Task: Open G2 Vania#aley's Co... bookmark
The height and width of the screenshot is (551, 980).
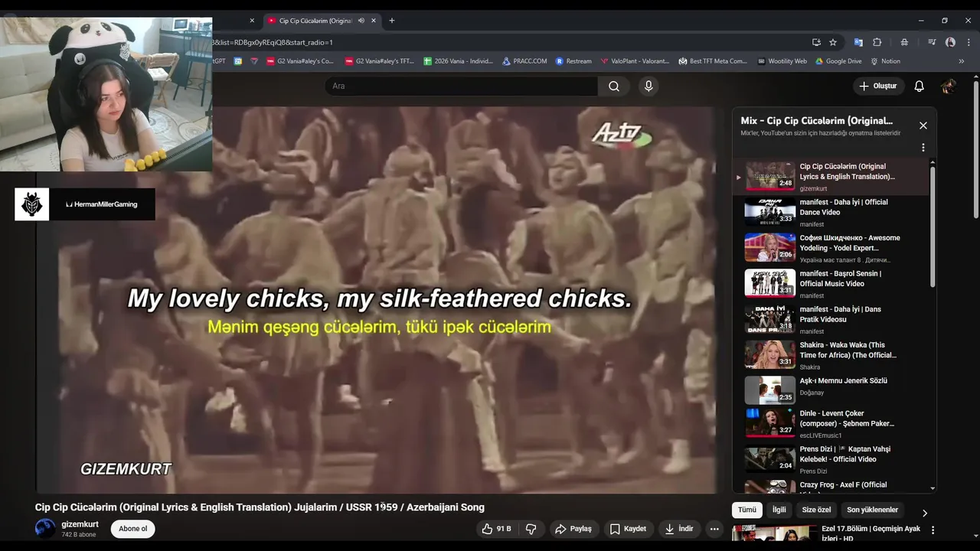Action: tap(299, 61)
